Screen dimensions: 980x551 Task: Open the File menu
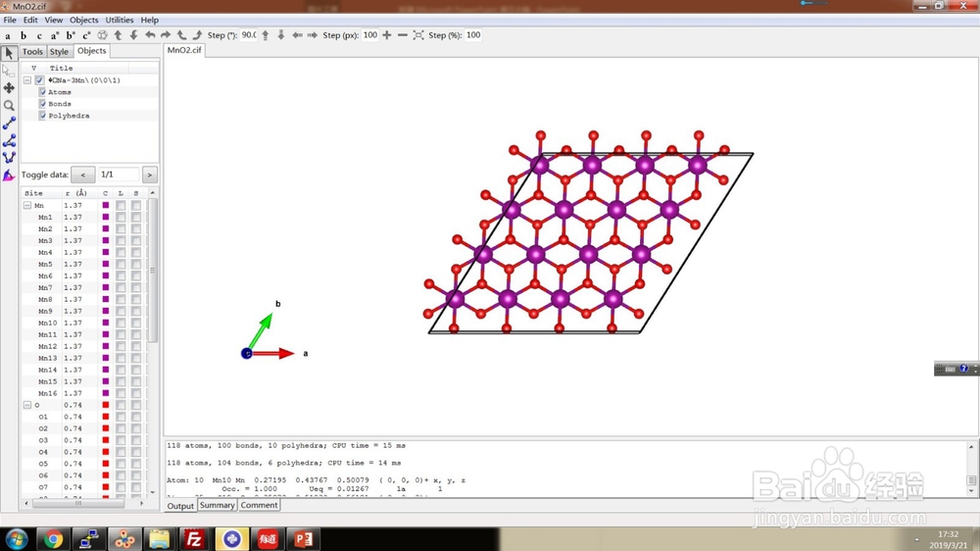tap(10, 20)
